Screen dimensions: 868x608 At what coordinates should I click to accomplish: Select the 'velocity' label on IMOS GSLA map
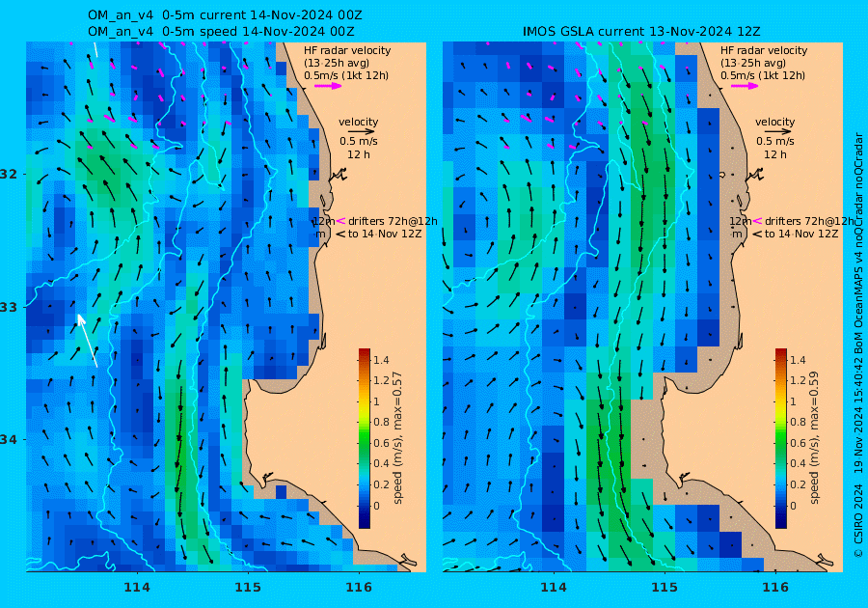pos(775,122)
